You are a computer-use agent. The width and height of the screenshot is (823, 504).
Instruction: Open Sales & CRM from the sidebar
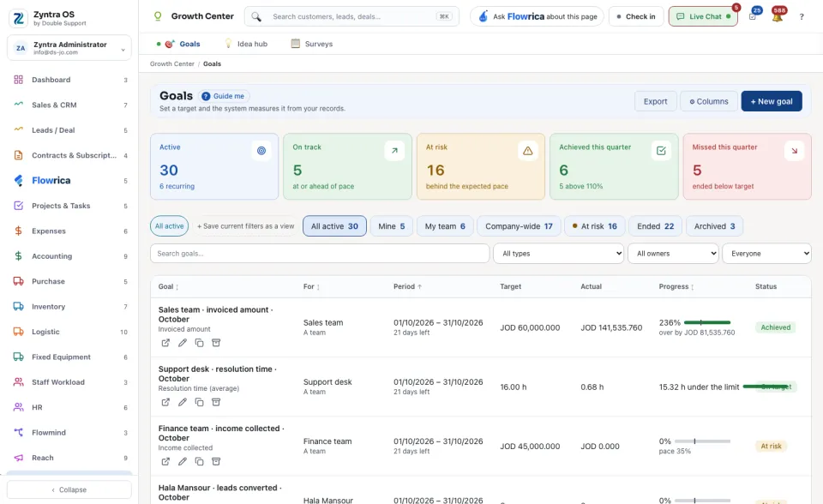point(69,105)
